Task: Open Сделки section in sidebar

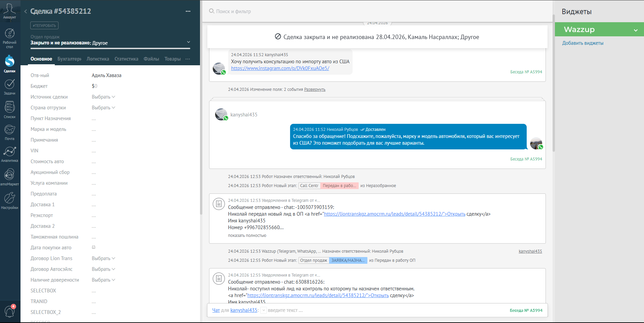Action: 9,64
